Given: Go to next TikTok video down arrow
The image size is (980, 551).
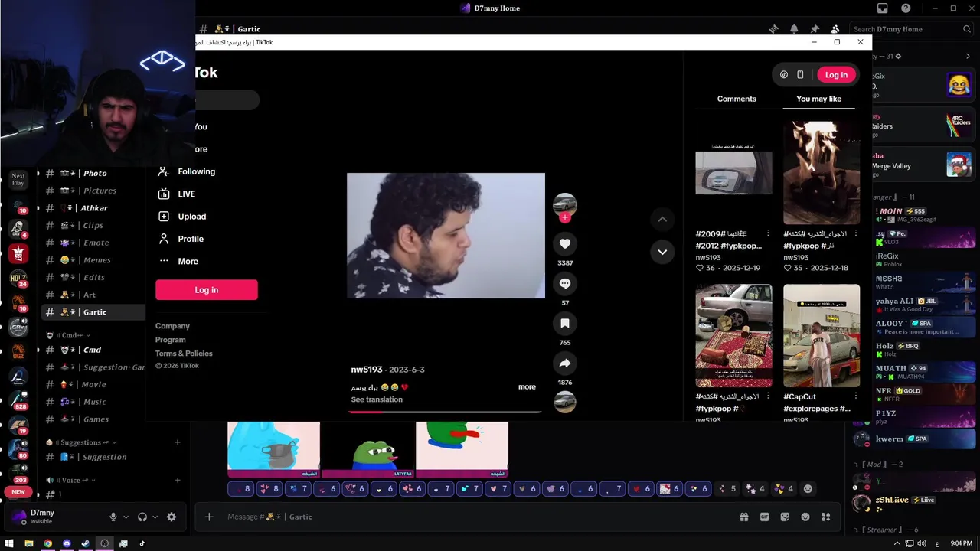Looking at the screenshot, I should pos(662,252).
